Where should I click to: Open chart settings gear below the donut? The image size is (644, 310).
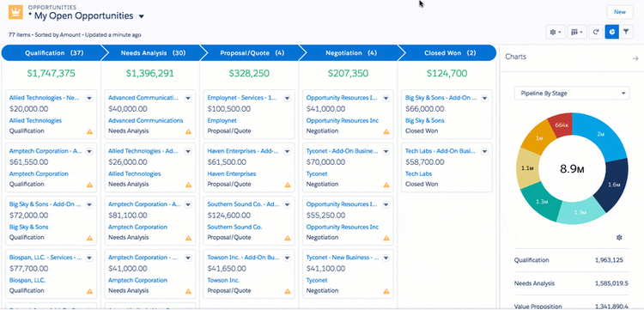619,237
